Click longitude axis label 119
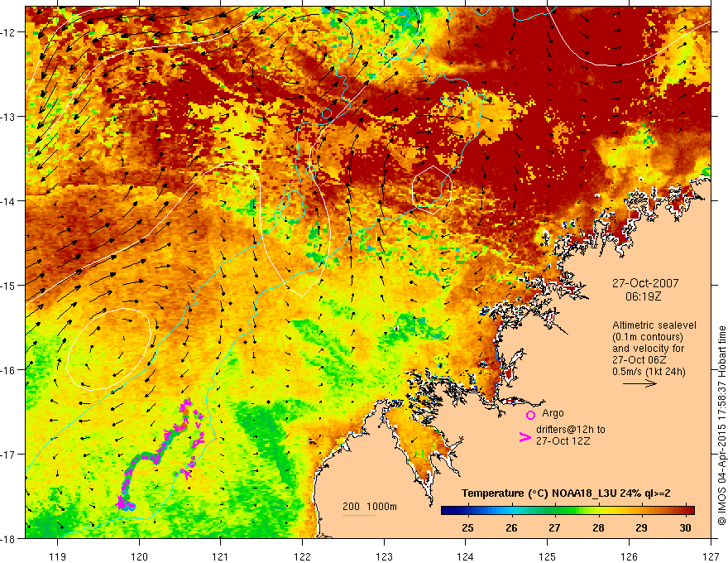This screenshot has width=728, height=563. [58, 556]
